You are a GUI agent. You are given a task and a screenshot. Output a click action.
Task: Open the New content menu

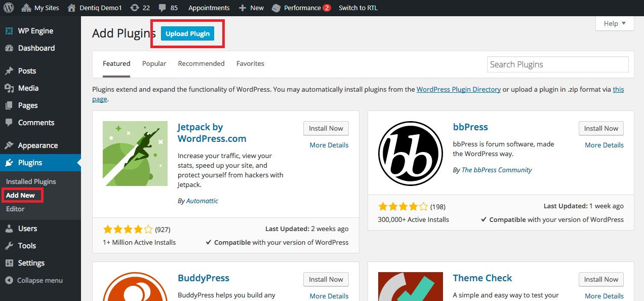(251, 8)
